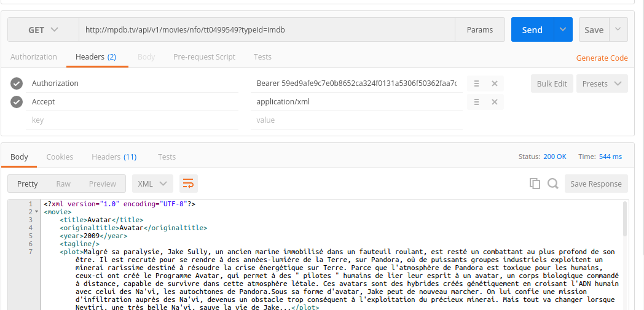This screenshot has height=310, width=644.
Task: Click the Generate Code link
Action: [602, 58]
